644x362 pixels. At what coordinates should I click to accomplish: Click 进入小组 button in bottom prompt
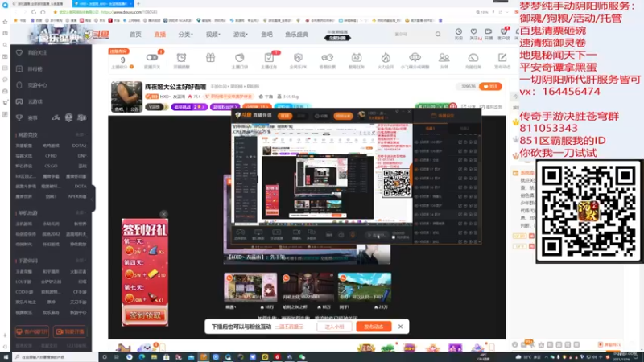point(334,327)
